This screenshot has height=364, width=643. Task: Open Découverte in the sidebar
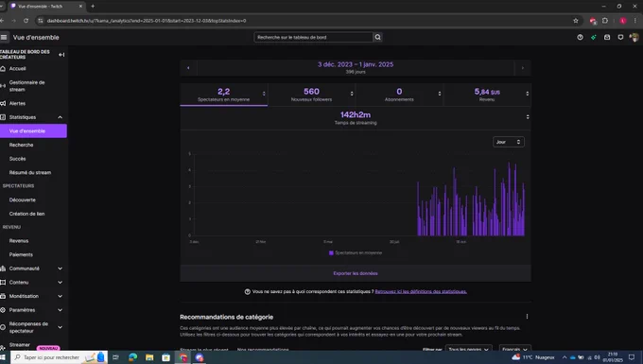point(22,200)
